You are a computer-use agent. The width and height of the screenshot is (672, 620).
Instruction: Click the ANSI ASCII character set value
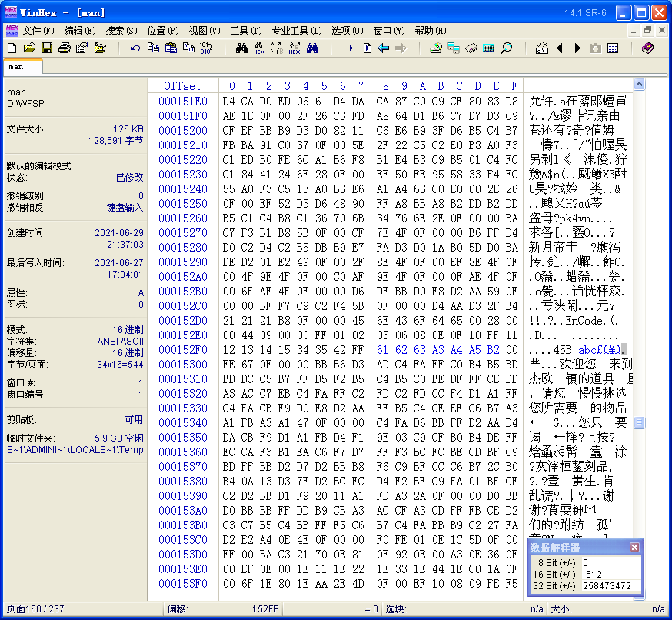click(120, 341)
